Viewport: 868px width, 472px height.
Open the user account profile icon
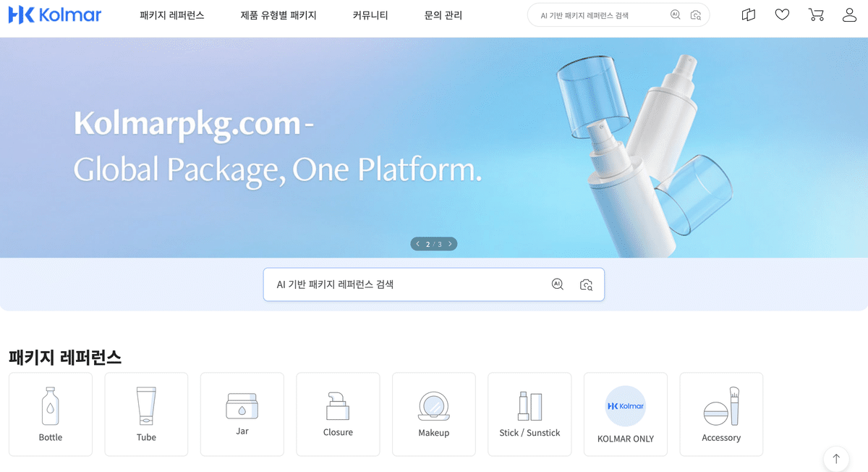pyautogui.click(x=849, y=14)
